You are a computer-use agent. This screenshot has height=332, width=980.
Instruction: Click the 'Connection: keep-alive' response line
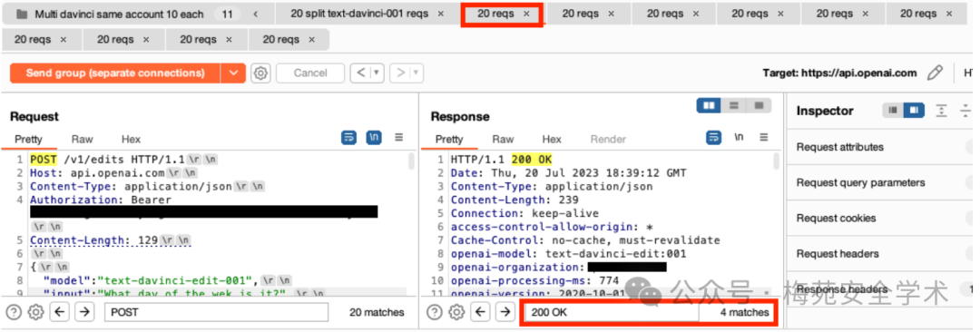pyautogui.click(x=524, y=213)
